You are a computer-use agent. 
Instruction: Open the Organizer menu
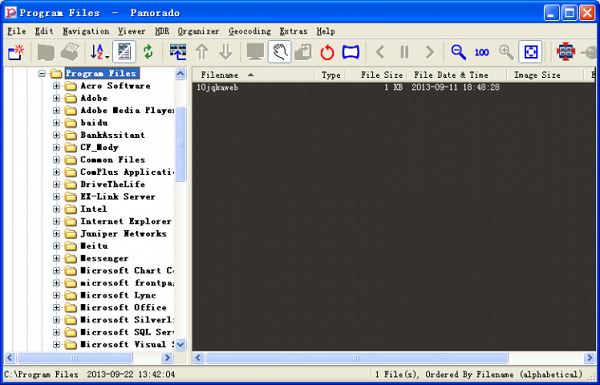[198, 31]
